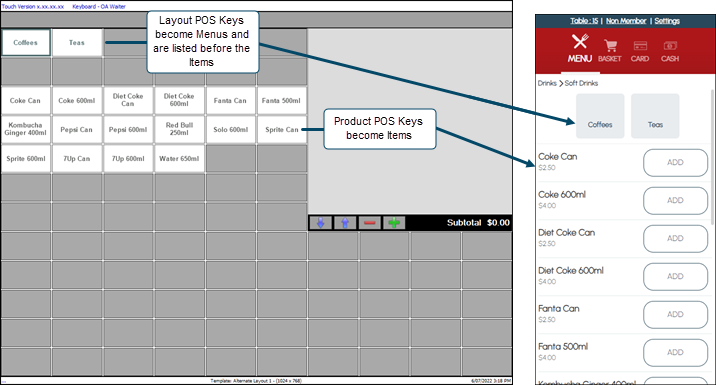Click the blue down arrow icon
The width and height of the screenshot is (716, 385).
tap(321, 223)
